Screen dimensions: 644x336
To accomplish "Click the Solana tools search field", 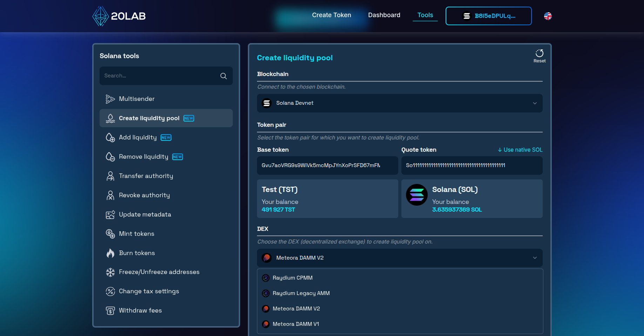I will coord(166,76).
